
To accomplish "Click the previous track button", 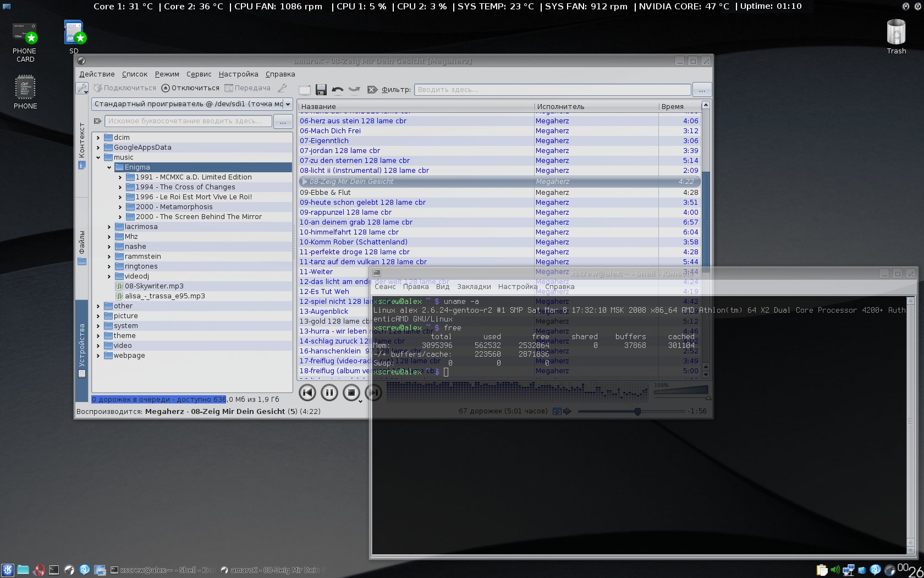I will [x=307, y=392].
